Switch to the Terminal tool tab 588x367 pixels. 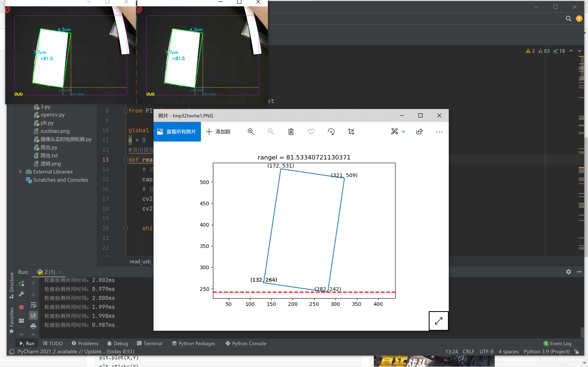pyautogui.click(x=149, y=343)
